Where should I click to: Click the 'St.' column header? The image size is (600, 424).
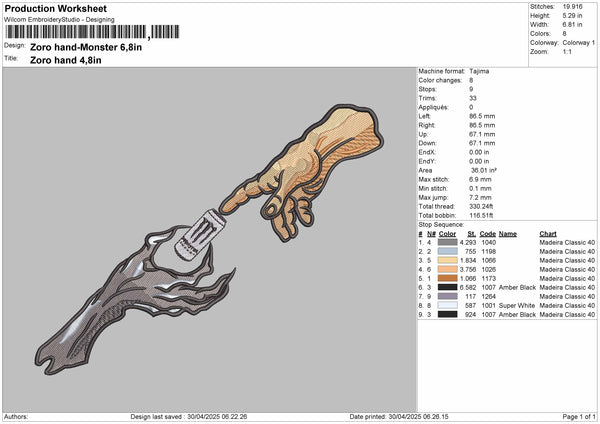coord(471,234)
